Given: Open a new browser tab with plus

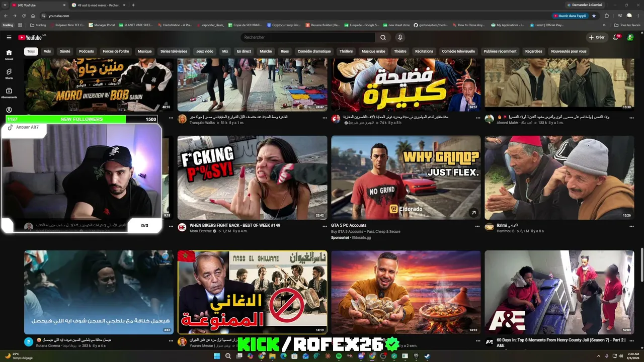Looking at the screenshot, I should [133, 5].
